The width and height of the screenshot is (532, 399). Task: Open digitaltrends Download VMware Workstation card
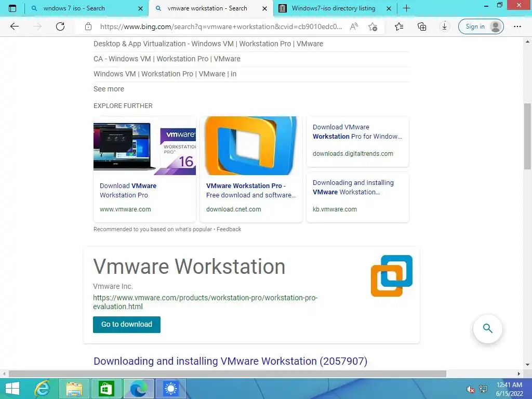coord(357,141)
